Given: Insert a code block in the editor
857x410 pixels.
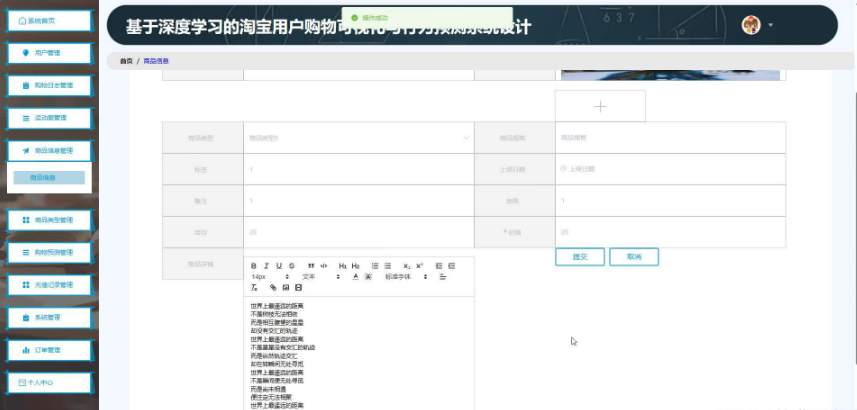Looking at the screenshot, I should pyautogui.click(x=324, y=266).
